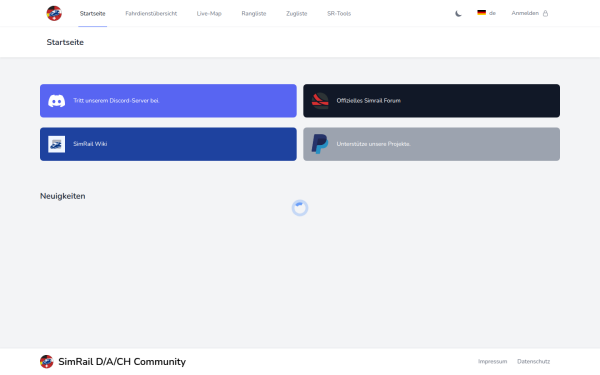
Task: Open the Datenschutz footer link
Action: pos(533,362)
